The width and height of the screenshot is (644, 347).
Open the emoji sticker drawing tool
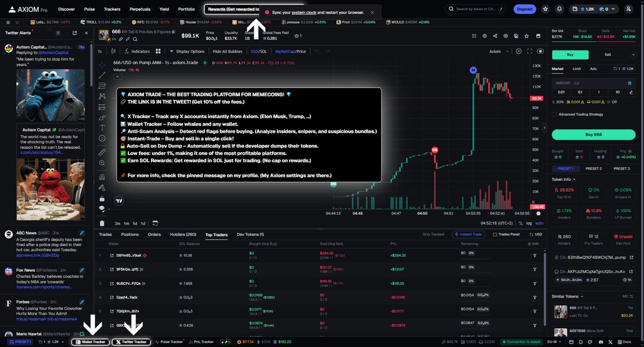click(102, 138)
